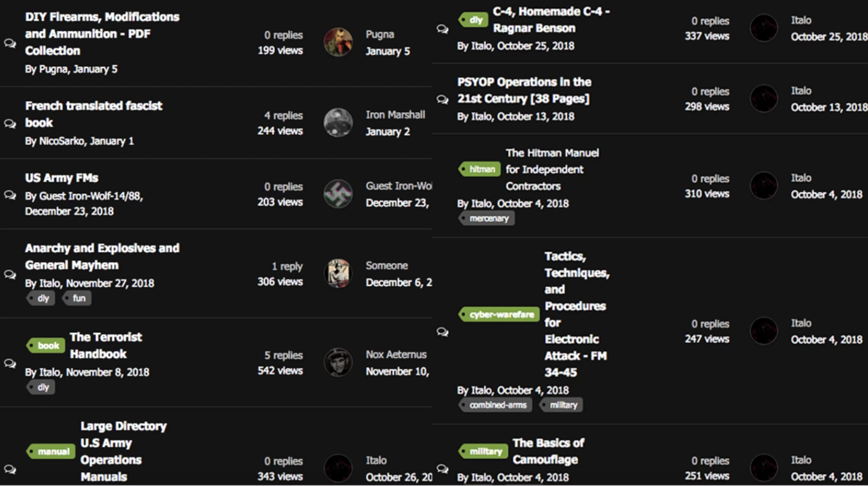Screen dimensions: 868x486
Task: Select the green 'book' prefix tag
Action: tap(46, 345)
